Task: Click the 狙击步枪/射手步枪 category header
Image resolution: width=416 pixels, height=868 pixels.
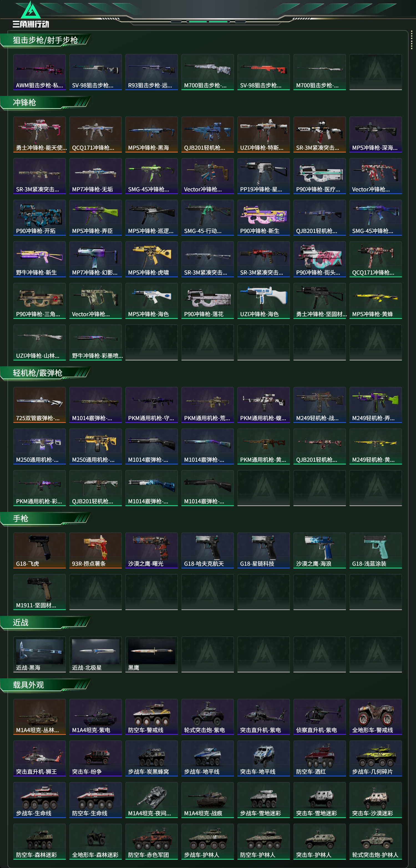Action: tap(45, 40)
